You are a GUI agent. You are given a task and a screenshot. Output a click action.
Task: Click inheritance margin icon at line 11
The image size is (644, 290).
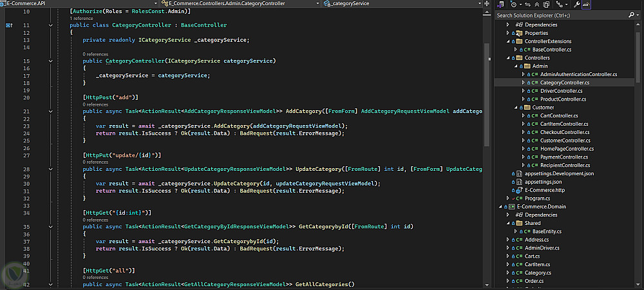pos(8,25)
